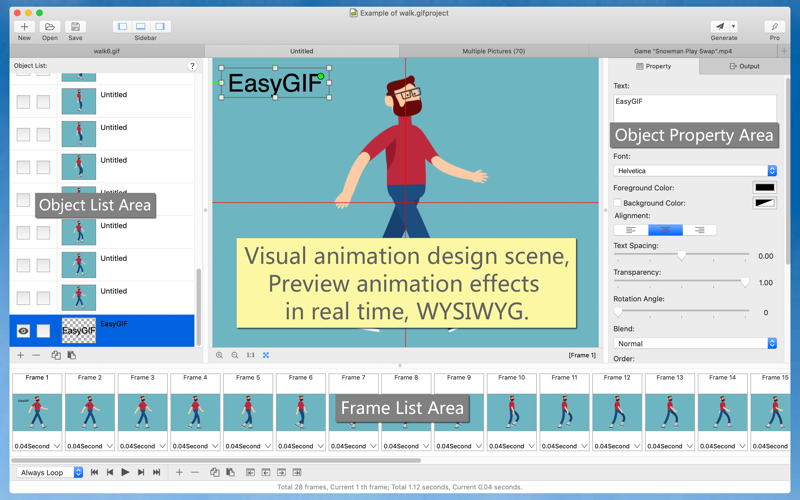
Task: Select the Frame 5 thumbnail
Action: [248, 412]
